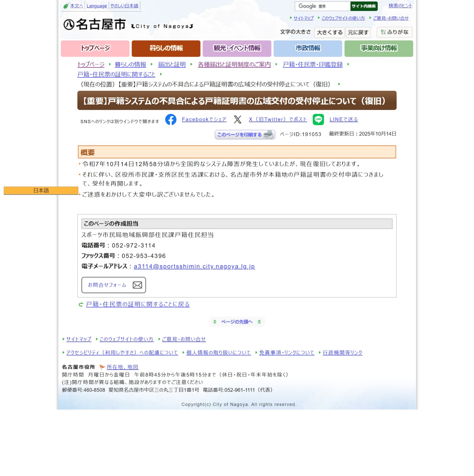Open the Language selection link

click(97, 6)
